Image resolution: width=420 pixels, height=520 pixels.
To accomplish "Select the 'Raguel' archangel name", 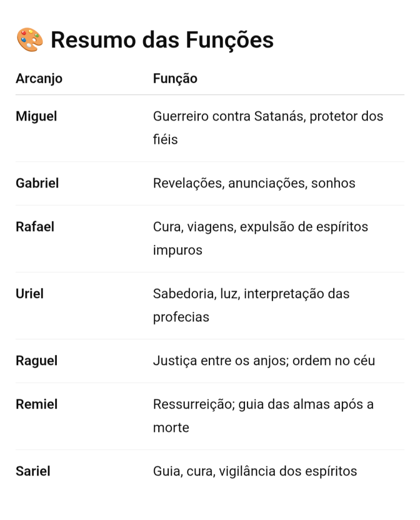I will (37, 361).
